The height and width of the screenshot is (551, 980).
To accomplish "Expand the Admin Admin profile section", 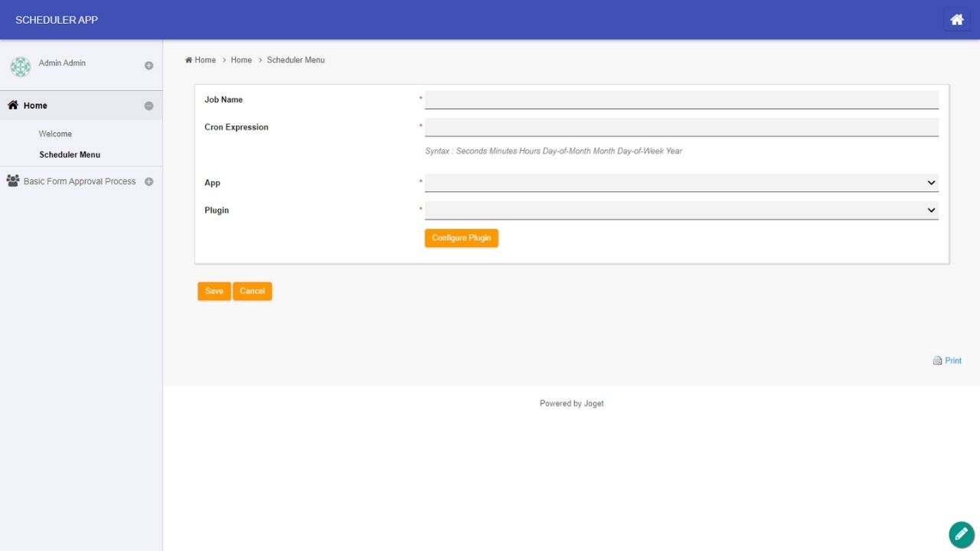I will [149, 66].
